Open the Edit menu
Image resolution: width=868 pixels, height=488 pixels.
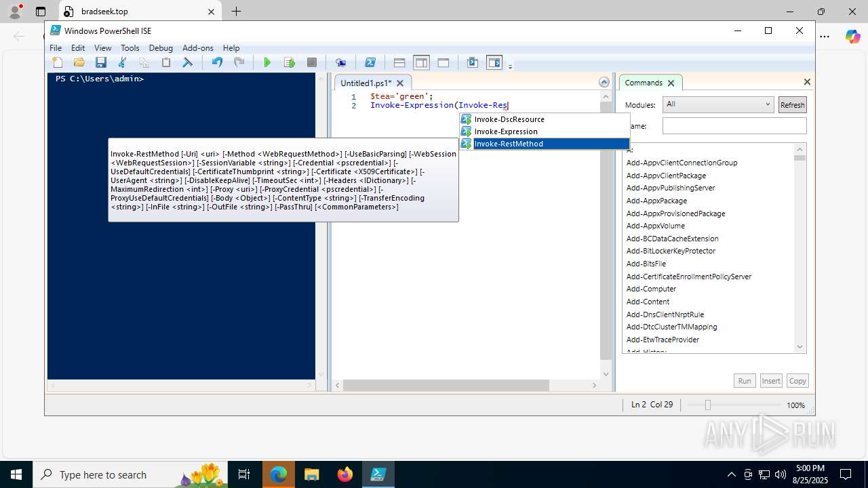(x=78, y=48)
